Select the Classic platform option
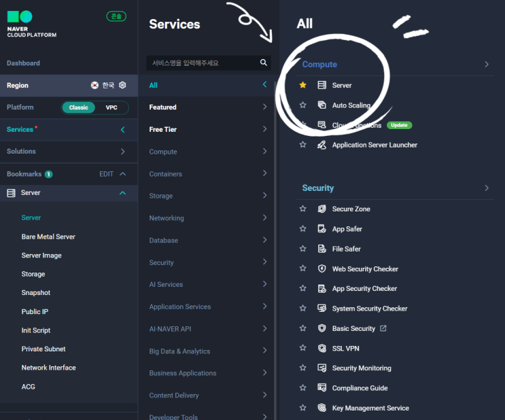The width and height of the screenshot is (505, 420). point(78,107)
